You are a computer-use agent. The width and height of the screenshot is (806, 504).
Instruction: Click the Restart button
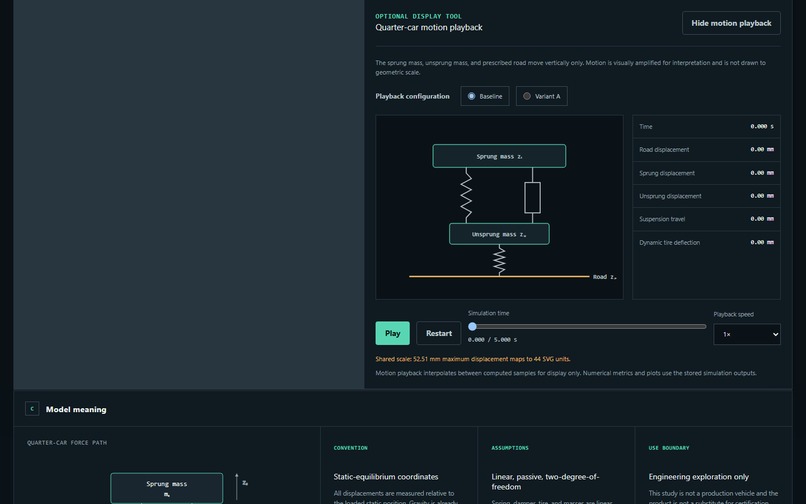coord(438,333)
